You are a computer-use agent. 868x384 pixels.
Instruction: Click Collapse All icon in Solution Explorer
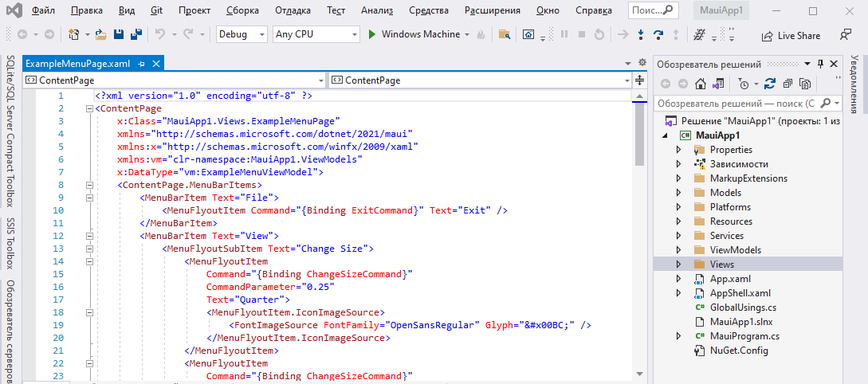pos(787,84)
